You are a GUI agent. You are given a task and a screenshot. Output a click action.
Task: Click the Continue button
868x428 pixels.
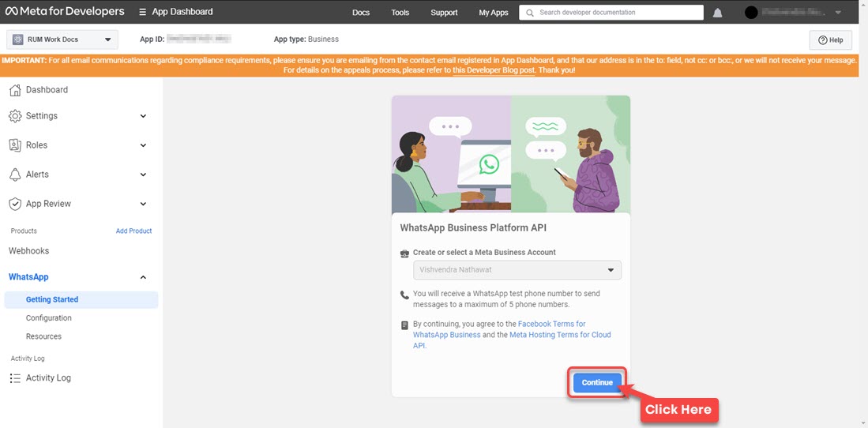(x=597, y=383)
